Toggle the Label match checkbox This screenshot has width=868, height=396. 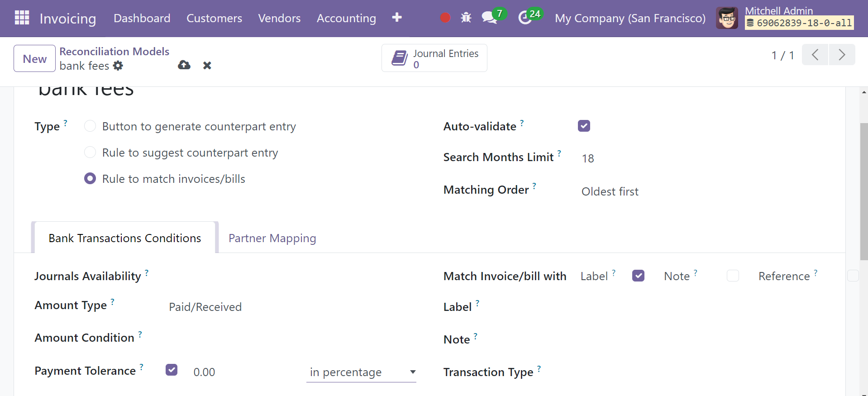click(638, 276)
